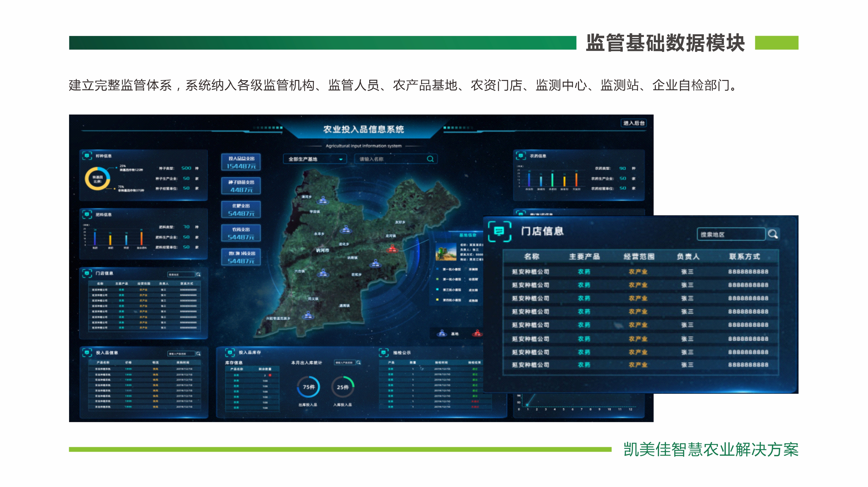Click the 籽种信息 panel icon
Image resolution: width=868 pixels, height=487 pixels.
click(87, 156)
